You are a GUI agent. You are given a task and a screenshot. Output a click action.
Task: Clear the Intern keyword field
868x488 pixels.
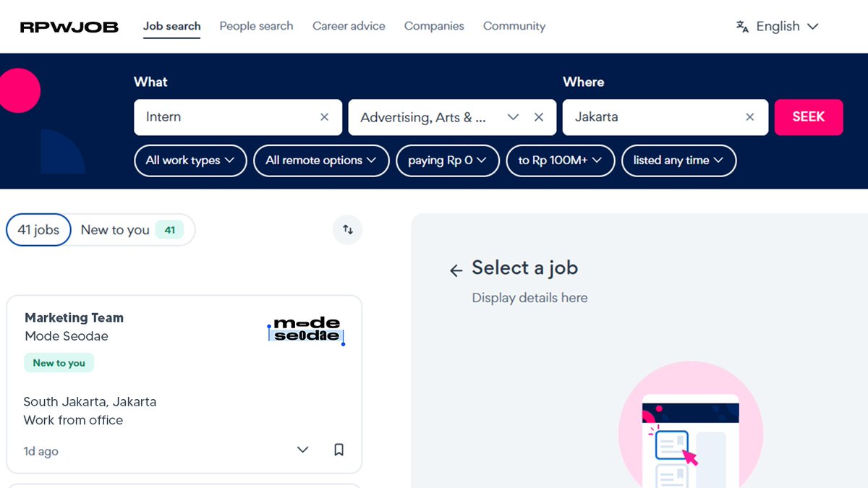pyautogui.click(x=325, y=117)
